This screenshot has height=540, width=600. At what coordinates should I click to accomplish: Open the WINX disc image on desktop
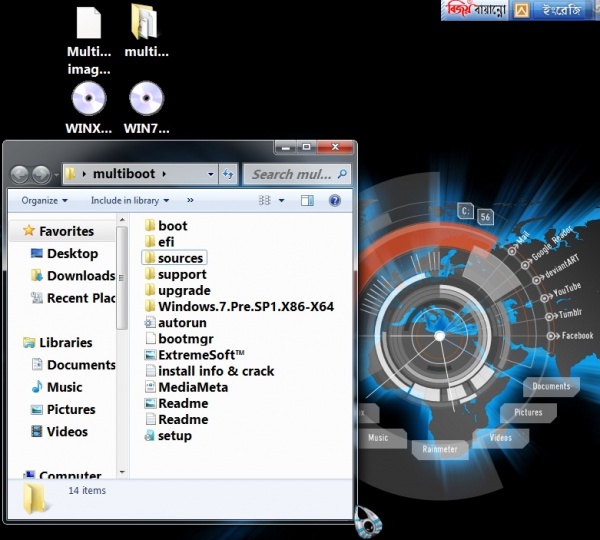89,99
